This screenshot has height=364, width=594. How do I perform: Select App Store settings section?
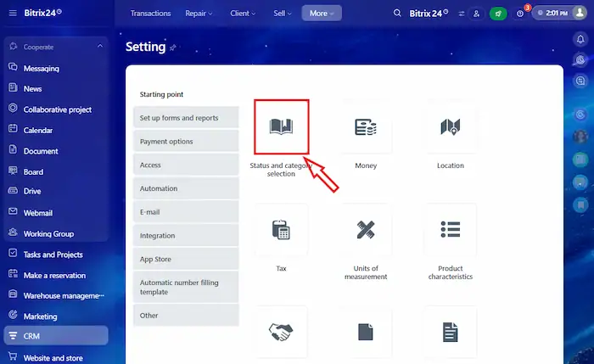(186, 259)
